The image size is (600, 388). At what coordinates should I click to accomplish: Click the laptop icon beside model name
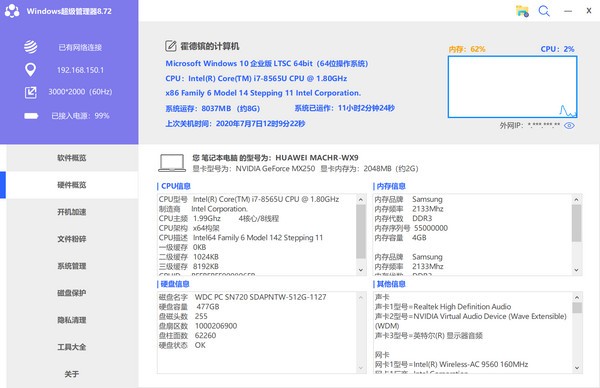tap(172, 163)
